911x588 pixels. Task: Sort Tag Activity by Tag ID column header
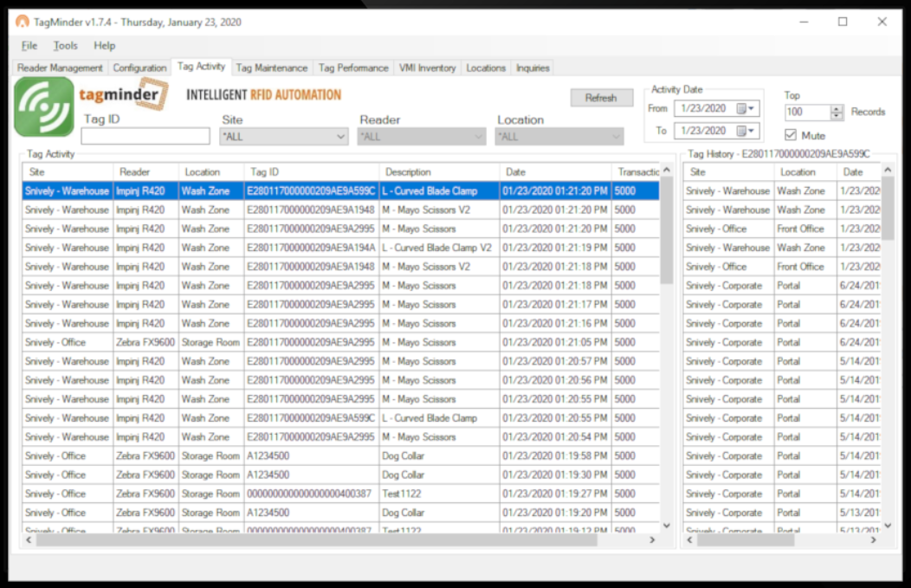312,172
